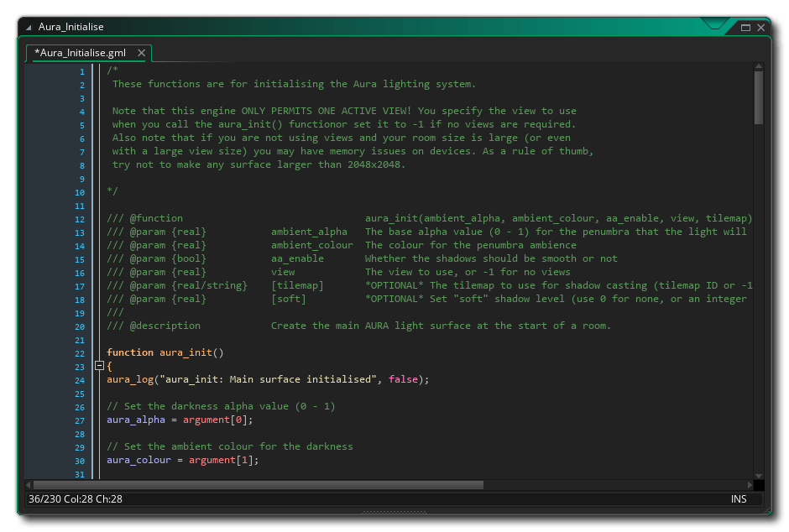Click line number 27 in gutter
This screenshot has height=532, width=789.
pos(80,421)
